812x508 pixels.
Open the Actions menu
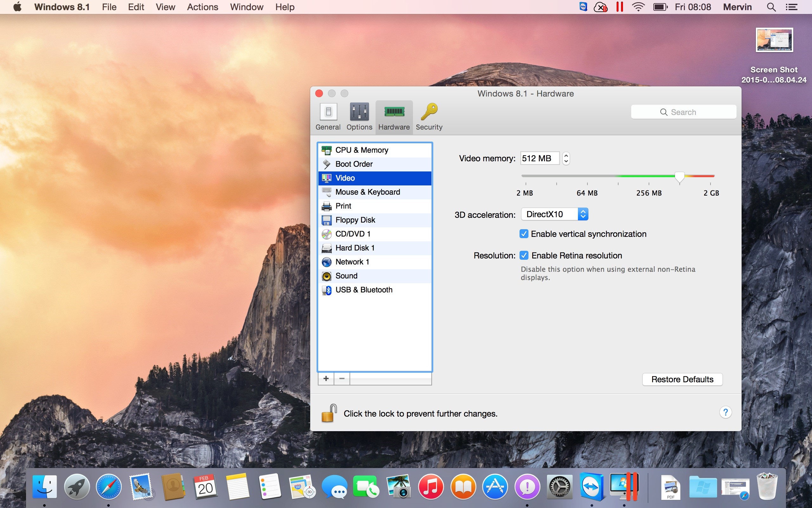coord(202,7)
